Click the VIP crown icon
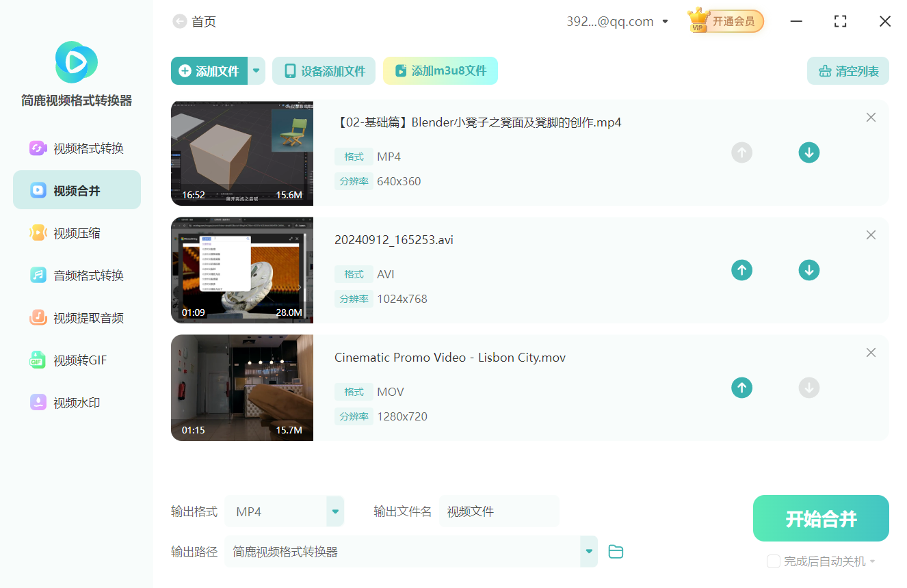 pos(698,20)
